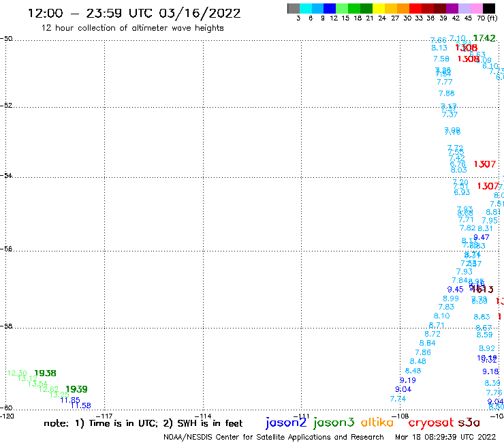Click the wave height value '11.85'

[70, 400]
